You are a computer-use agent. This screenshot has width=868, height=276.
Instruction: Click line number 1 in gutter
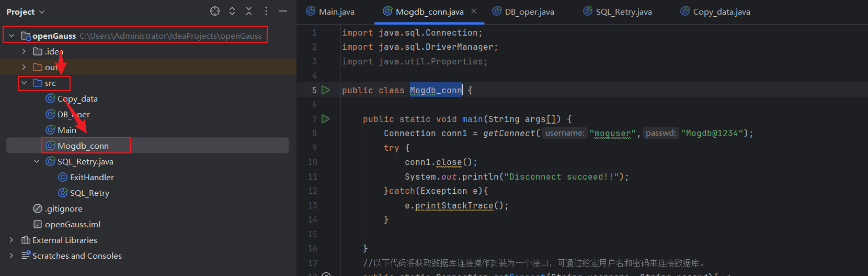tap(314, 32)
